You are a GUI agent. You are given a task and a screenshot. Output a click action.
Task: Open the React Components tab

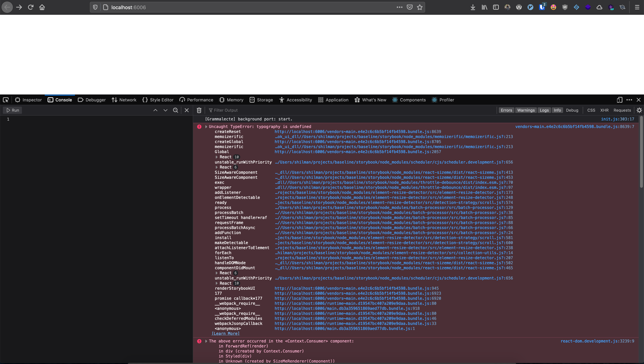pos(409,100)
